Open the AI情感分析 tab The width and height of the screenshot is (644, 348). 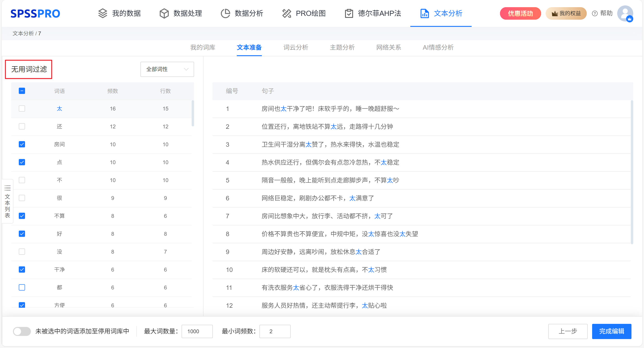[x=438, y=47]
